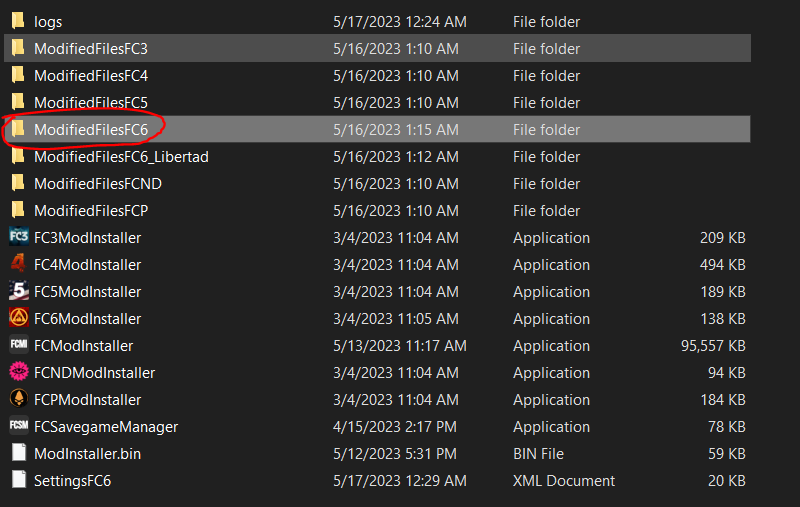This screenshot has width=800, height=507.
Task: Click the ModifiedFilesFCND folder name
Action: (x=97, y=184)
